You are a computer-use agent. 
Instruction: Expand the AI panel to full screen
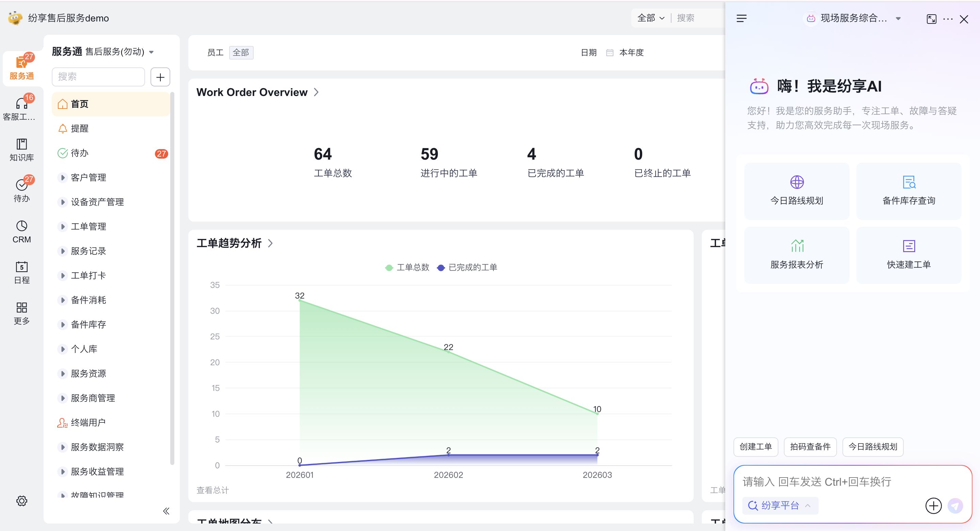pyautogui.click(x=931, y=19)
